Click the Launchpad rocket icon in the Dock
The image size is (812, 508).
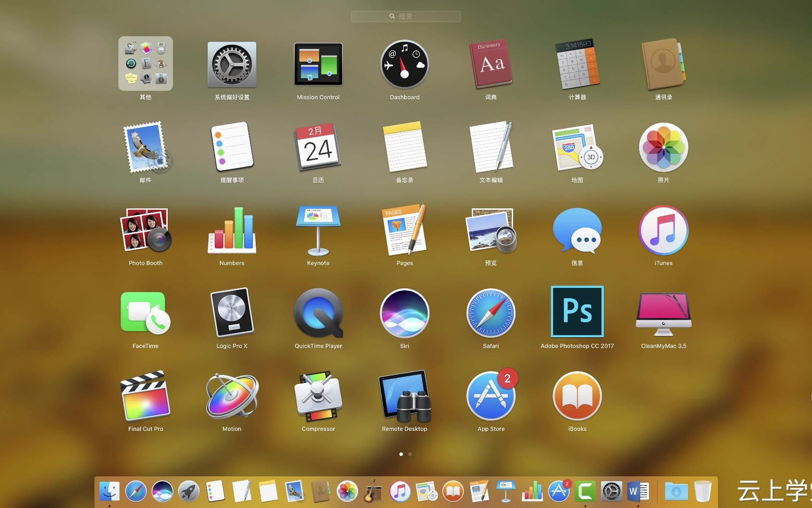pos(189,492)
